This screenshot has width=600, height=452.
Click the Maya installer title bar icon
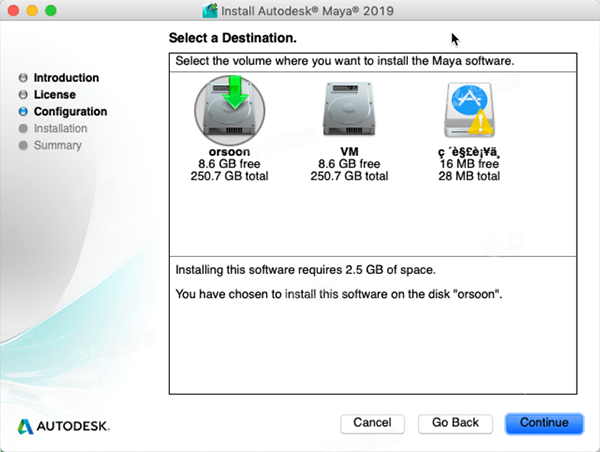pos(210,11)
